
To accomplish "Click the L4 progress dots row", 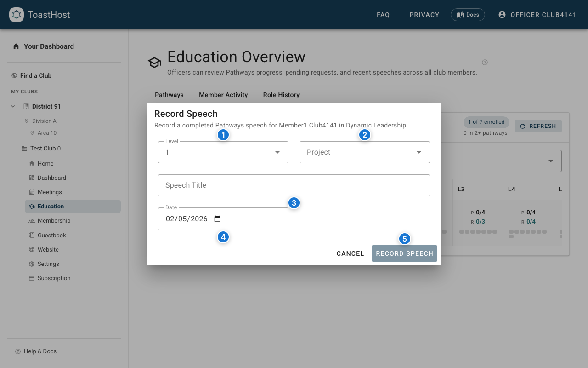I will point(528,234).
